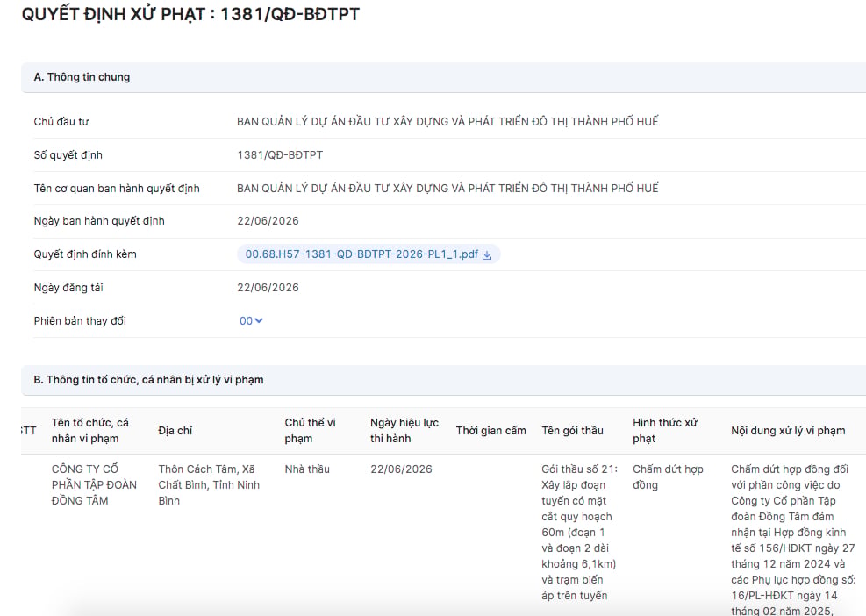866x616 pixels.
Task: Click the Quyết định đính kèm label
Action: (x=85, y=254)
